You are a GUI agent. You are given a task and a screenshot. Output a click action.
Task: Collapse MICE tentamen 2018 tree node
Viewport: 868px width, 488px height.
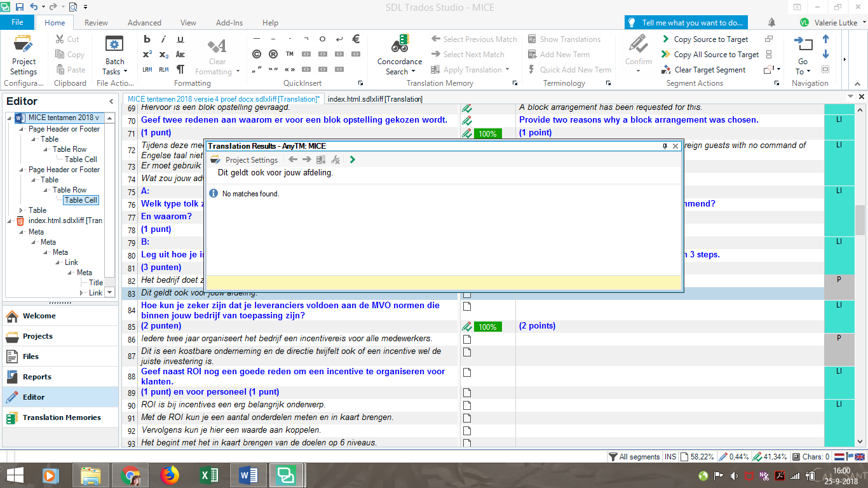click(10, 118)
